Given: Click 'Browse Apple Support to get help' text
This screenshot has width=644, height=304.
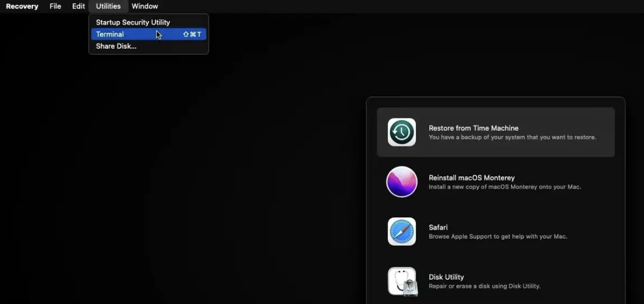Looking at the screenshot, I should pyautogui.click(x=498, y=237).
